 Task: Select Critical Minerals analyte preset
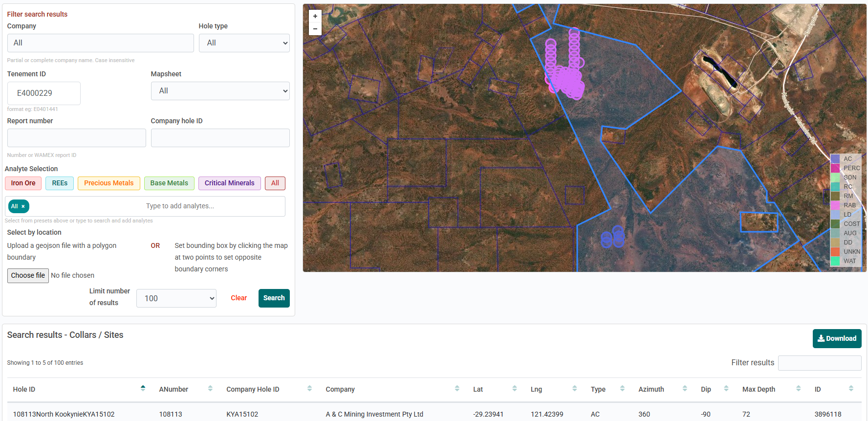[229, 183]
